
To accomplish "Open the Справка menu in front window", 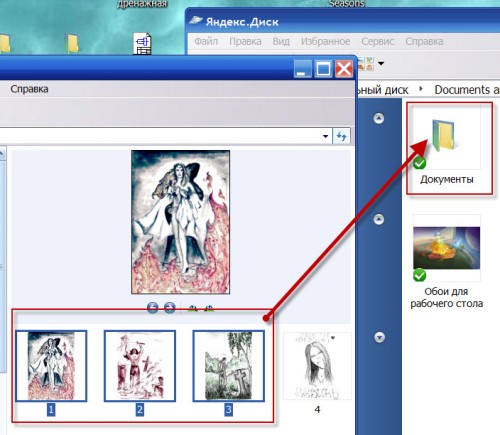I will coord(29,89).
